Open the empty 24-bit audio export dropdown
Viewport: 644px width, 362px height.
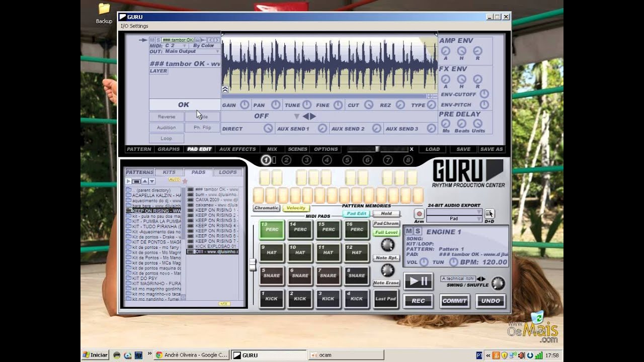(x=454, y=212)
